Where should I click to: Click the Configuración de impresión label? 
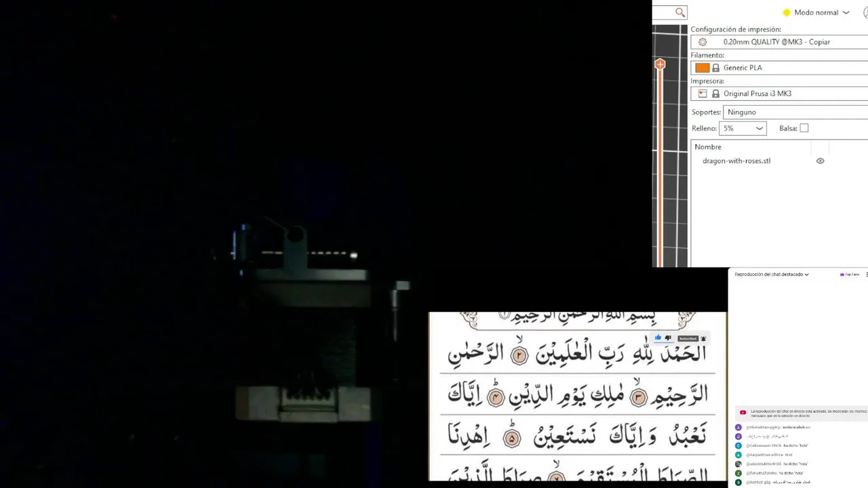(736, 30)
